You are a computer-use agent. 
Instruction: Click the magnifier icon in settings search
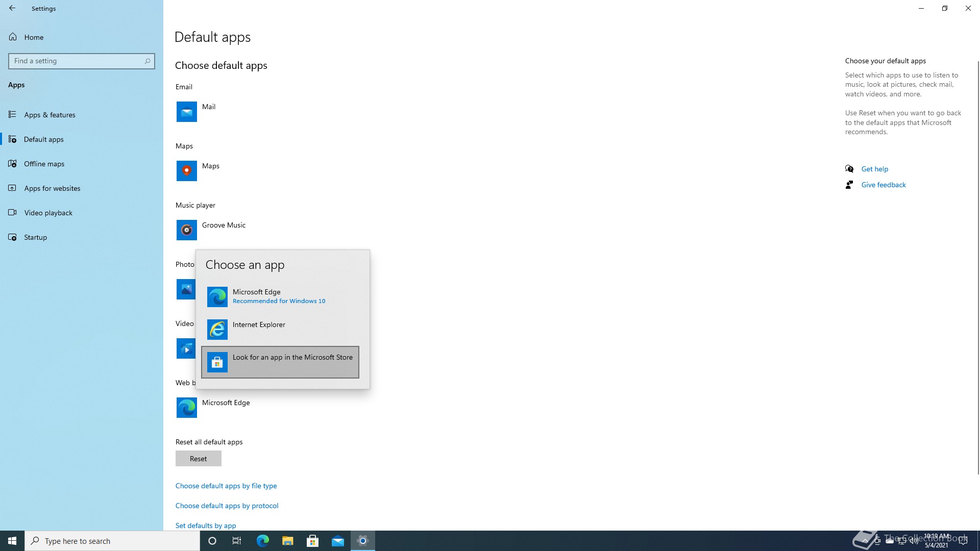[148, 61]
